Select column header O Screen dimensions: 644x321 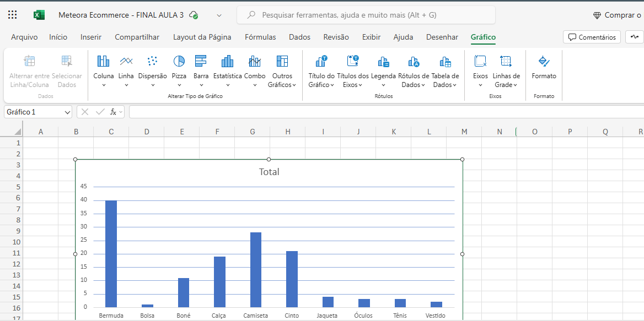535,132
